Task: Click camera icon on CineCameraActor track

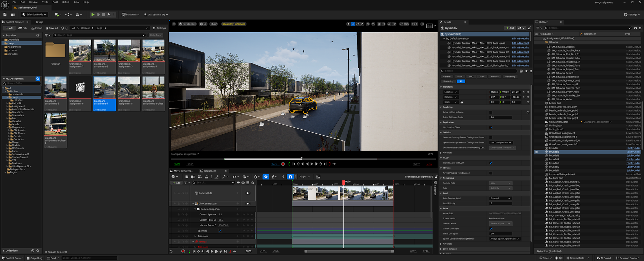Action: click(248, 204)
